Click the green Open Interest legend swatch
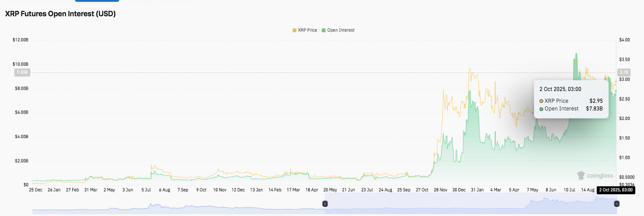 click(324, 30)
